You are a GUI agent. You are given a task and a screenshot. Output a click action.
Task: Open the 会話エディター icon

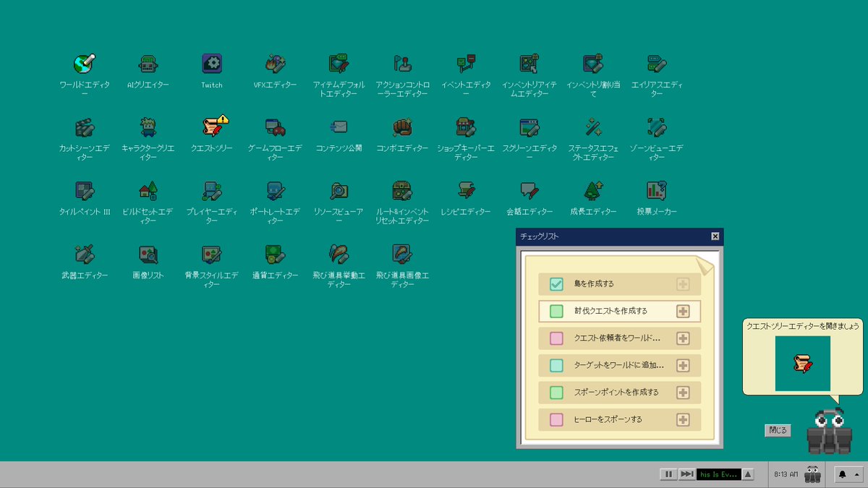529,191
